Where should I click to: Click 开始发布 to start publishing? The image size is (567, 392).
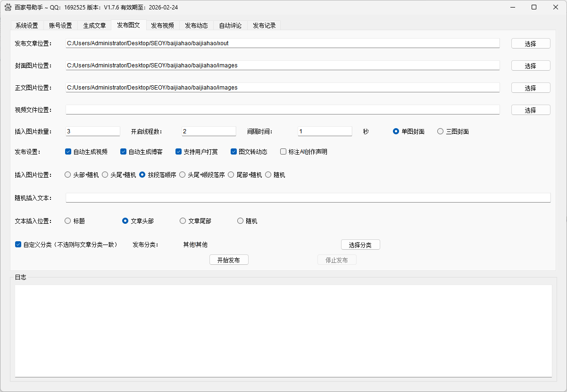229,260
